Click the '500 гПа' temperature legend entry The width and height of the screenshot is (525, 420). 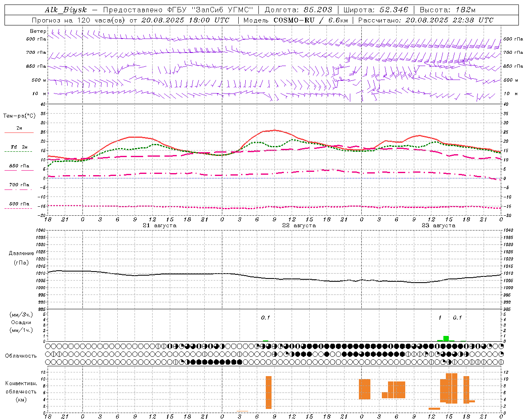(19, 204)
